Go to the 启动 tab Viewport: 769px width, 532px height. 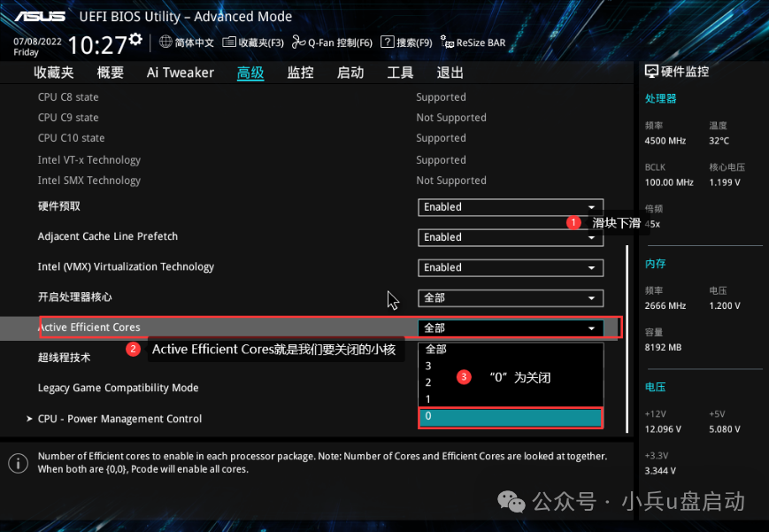point(350,73)
